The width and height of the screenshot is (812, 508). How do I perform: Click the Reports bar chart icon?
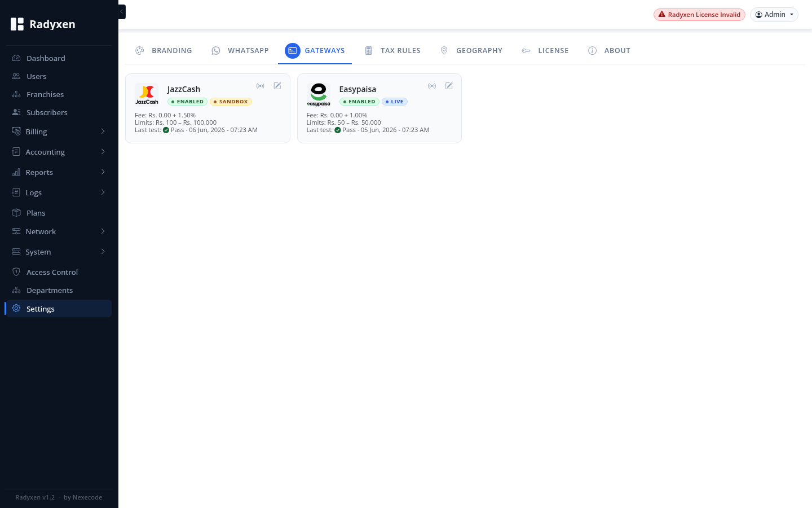click(16, 172)
